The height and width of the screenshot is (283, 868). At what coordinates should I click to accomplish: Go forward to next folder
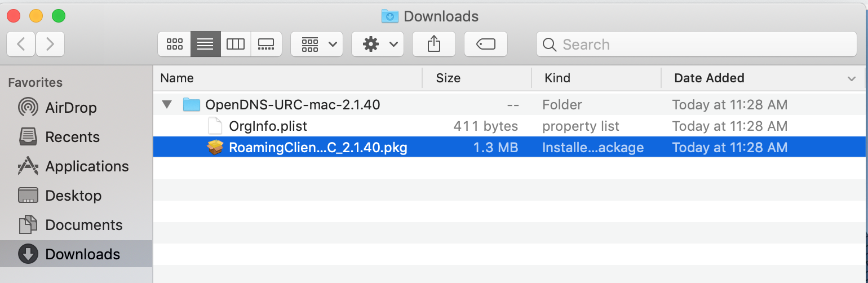pyautogui.click(x=50, y=44)
